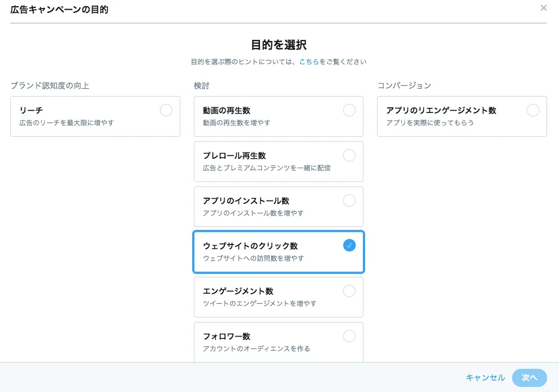The width and height of the screenshot is (559, 392).
Task: Toggle the checked ウェブサイトのクリック数 checkmark
Action: 349,245
